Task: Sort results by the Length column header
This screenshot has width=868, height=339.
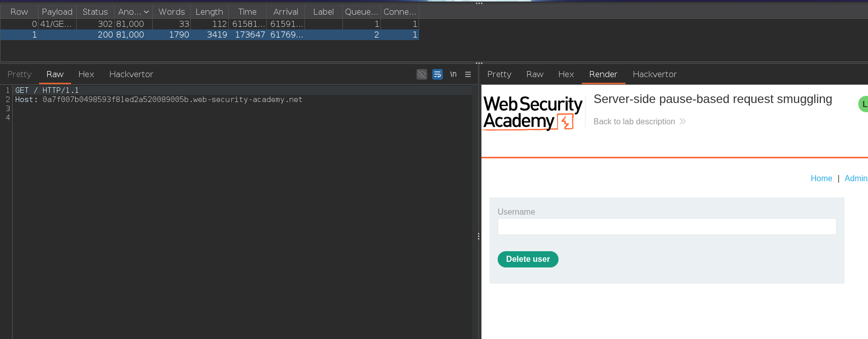Action: pyautogui.click(x=209, y=12)
